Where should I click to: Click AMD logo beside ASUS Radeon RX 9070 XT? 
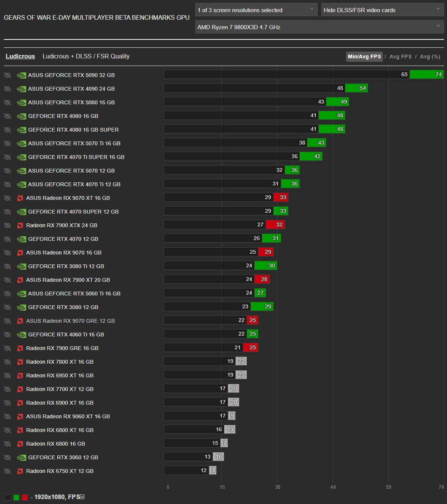[20, 198]
